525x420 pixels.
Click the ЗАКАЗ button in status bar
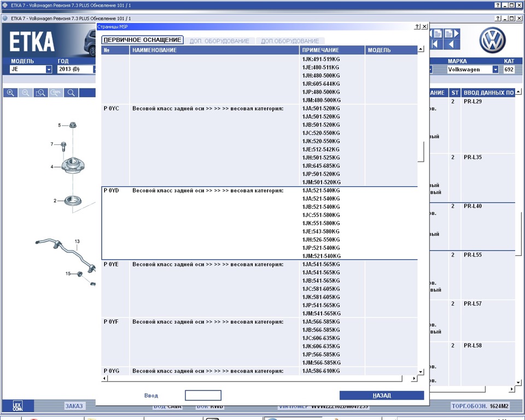point(74,406)
